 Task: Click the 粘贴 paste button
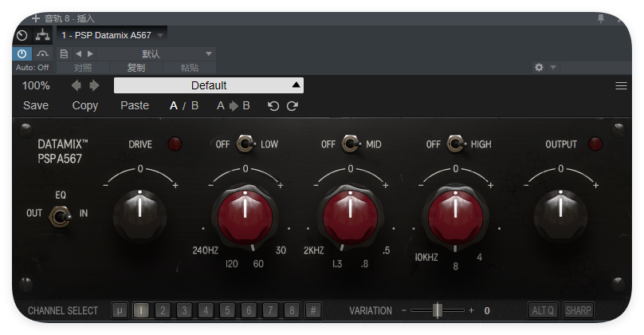(x=190, y=68)
